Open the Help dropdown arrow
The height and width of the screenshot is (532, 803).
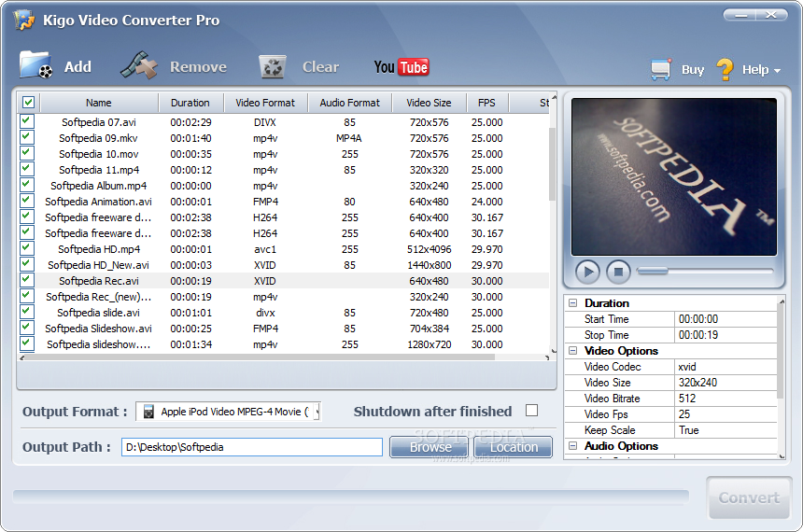[x=778, y=71]
